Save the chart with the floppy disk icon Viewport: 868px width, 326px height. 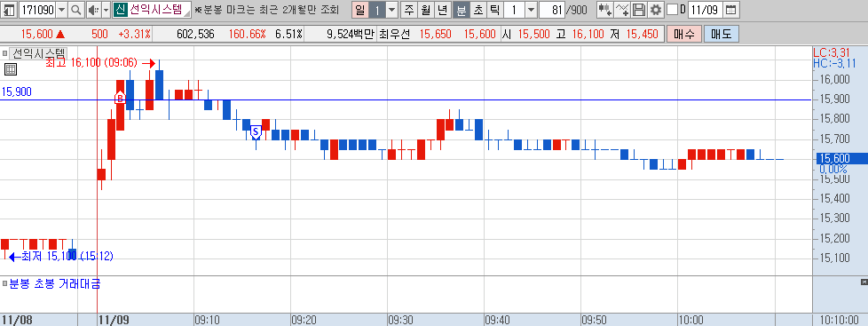(x=639, y=10)
